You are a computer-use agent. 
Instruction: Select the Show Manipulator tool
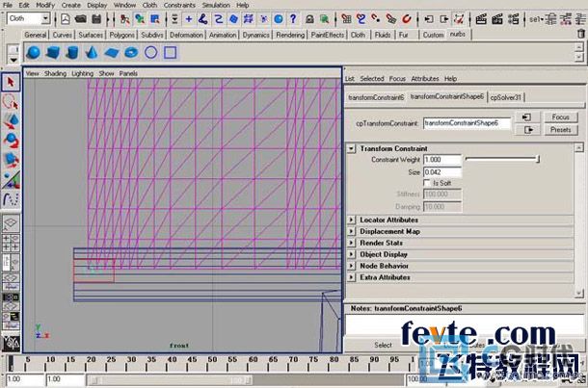coord(11,180)
